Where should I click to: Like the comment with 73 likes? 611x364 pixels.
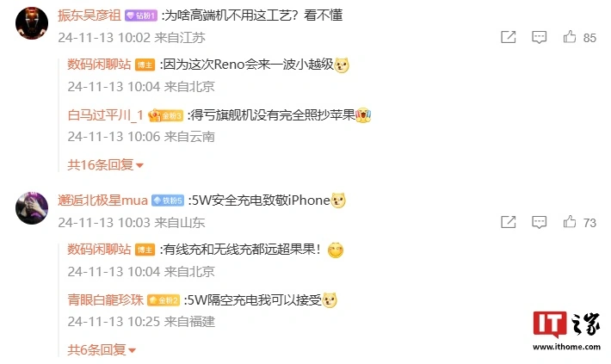click(x=570, y=222)
